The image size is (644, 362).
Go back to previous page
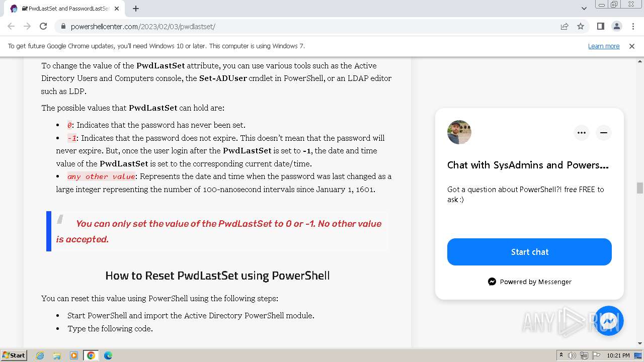[x=11, y=26]
